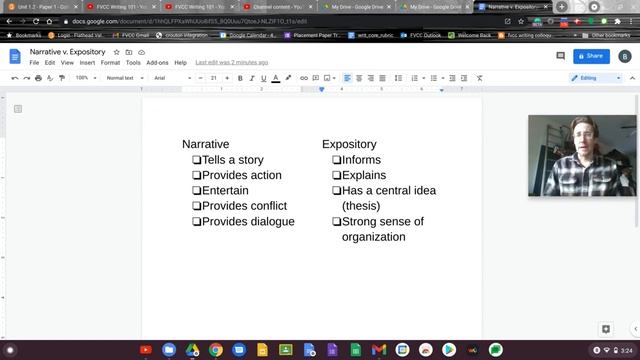Screen dimensions: 640x360
Task: Open the Format menu
Action: pos(110,62)
